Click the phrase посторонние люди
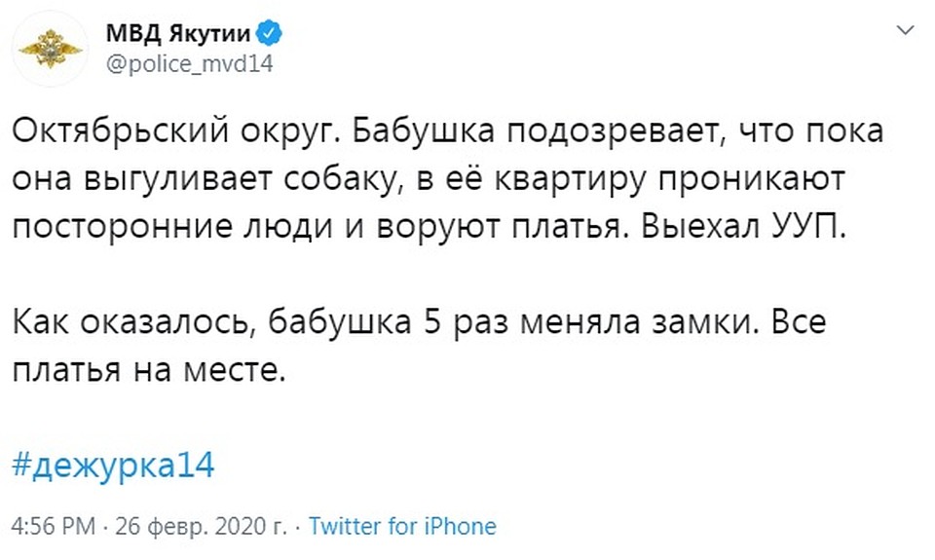Screen dimensions: 935x560 coord(171,227)
